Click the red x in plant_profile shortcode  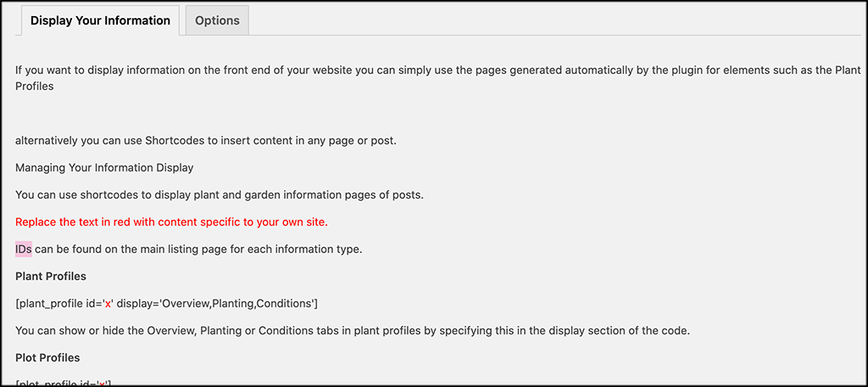click(108, 304)
